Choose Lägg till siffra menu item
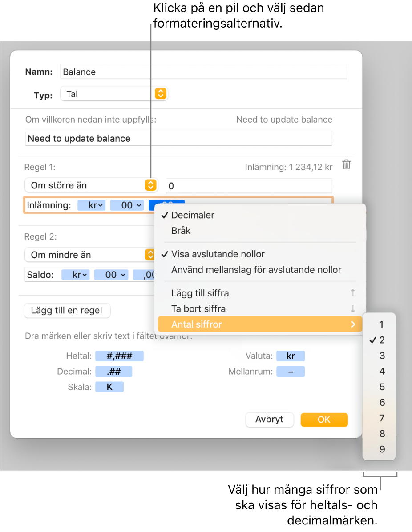This screenshot has width=412, height=532. (x=260, y=293)
